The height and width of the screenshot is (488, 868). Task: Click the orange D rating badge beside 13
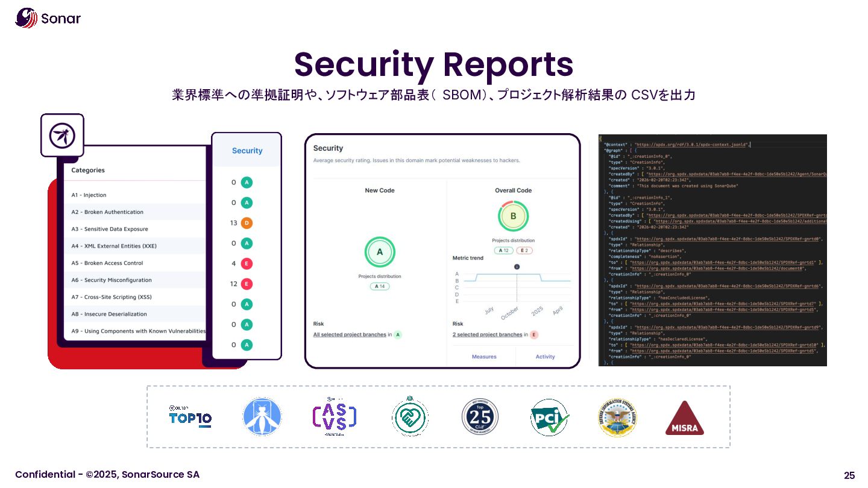[246, 223]
